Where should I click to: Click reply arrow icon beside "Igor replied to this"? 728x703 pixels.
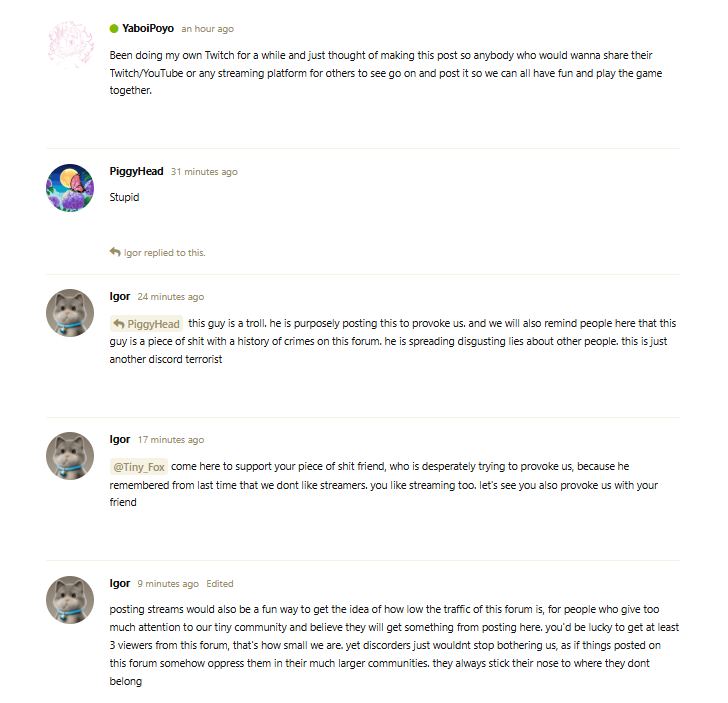pos(115,252)
